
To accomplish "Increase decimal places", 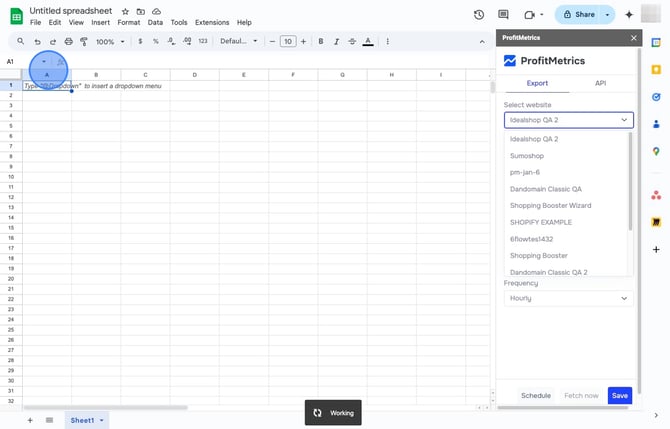I will click(x=187, y=41).
